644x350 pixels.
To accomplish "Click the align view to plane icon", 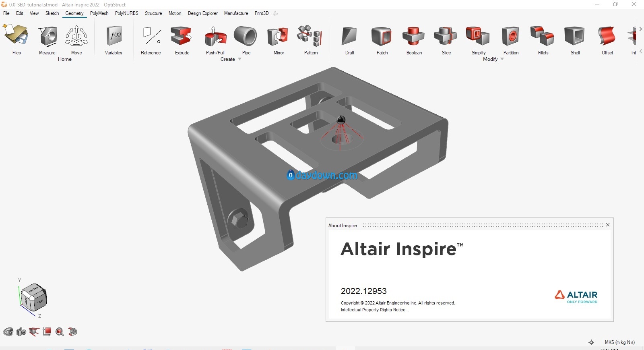I will (47, 332).
